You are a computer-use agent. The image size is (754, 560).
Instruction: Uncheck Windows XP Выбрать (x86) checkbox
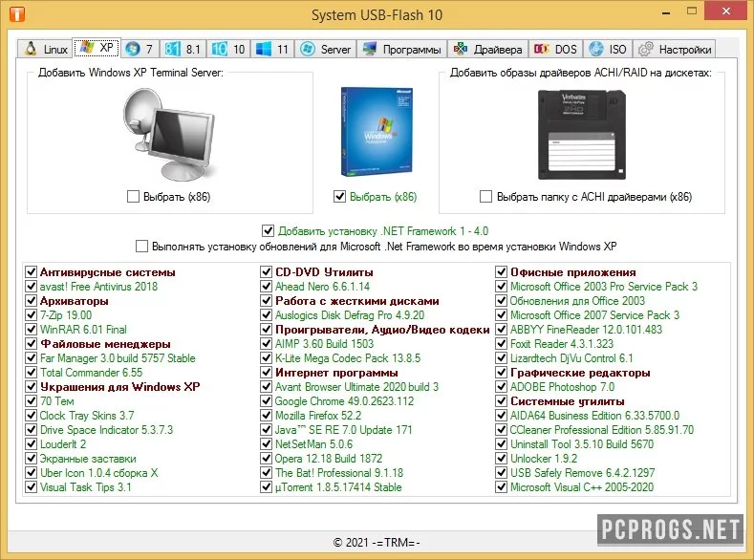[339, 196]
